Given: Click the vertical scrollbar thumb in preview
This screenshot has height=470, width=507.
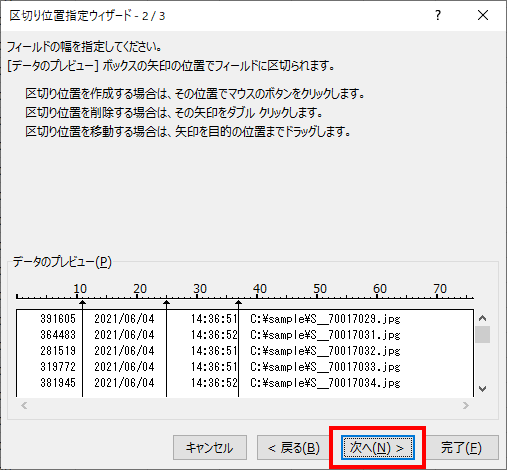Looking at the screenshot, I should point(482,335).
